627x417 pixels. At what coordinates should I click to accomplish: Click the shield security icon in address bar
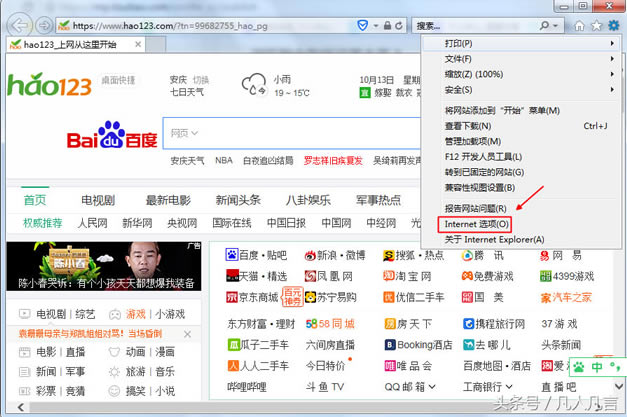tap(362, 26)
